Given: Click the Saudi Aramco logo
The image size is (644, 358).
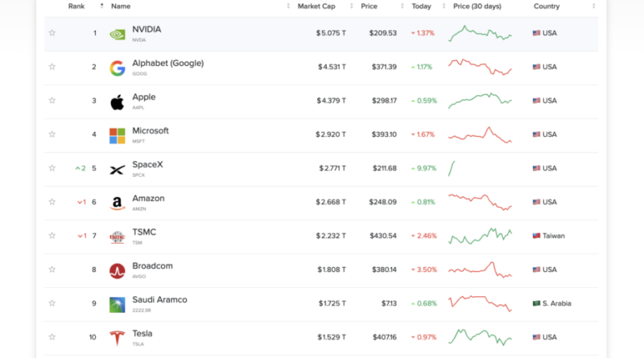Looking at the screenshot, I should [x=117, y=305].
